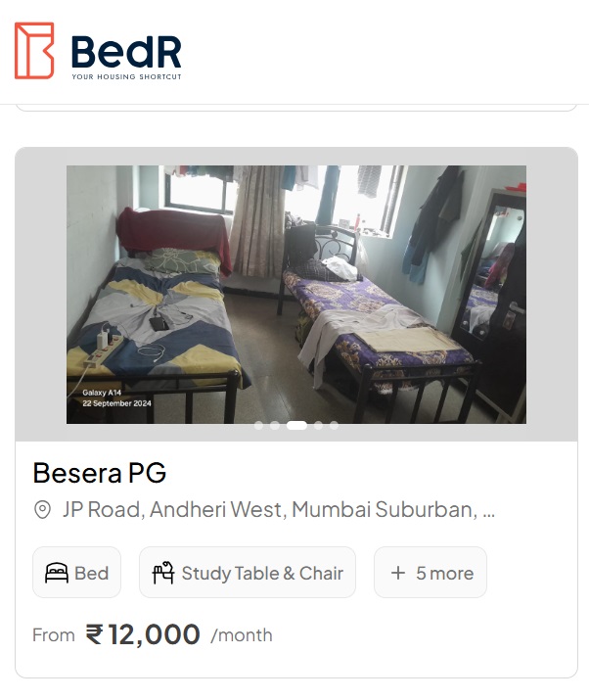589x700 pixels.
Task: Open the Besera PG room photo
Action: pyautogui.click(x=295, y=294)
